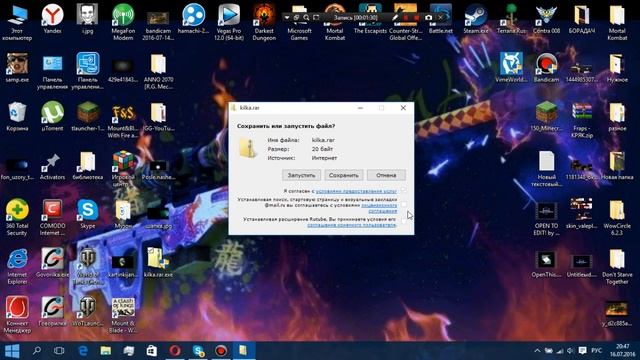Click the rectangle-area icon in recording bar
This screenshot has height=360, width=640.
click(316, 18)
